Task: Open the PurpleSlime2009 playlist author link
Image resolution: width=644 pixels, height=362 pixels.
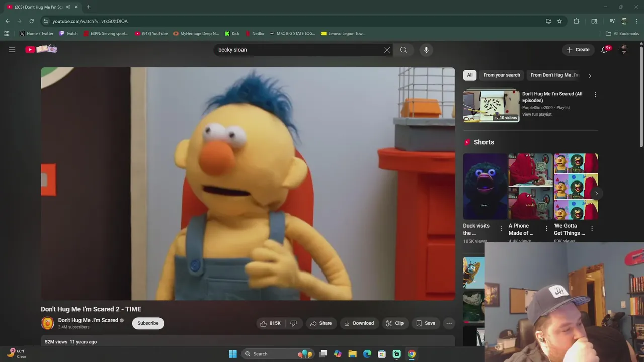Action: [537, 108]
